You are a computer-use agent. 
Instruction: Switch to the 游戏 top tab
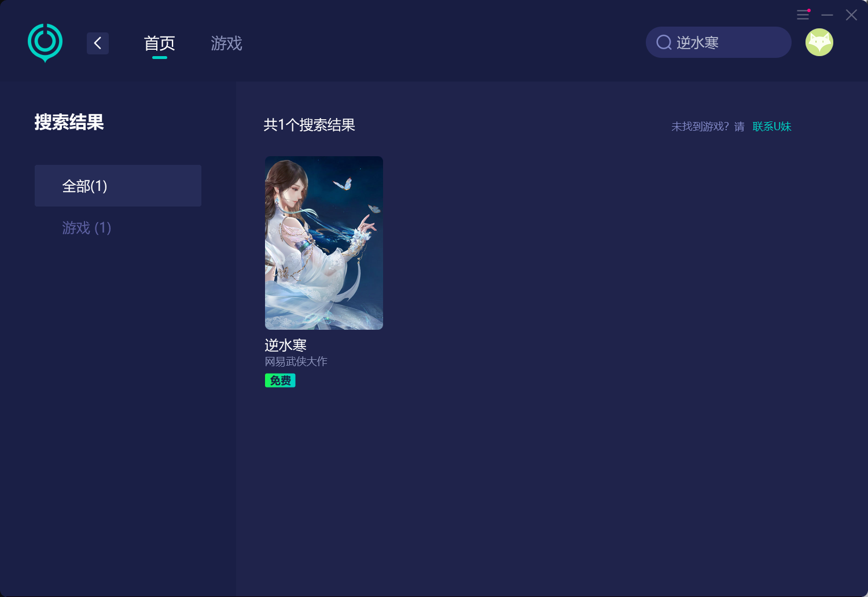point(226,43)
